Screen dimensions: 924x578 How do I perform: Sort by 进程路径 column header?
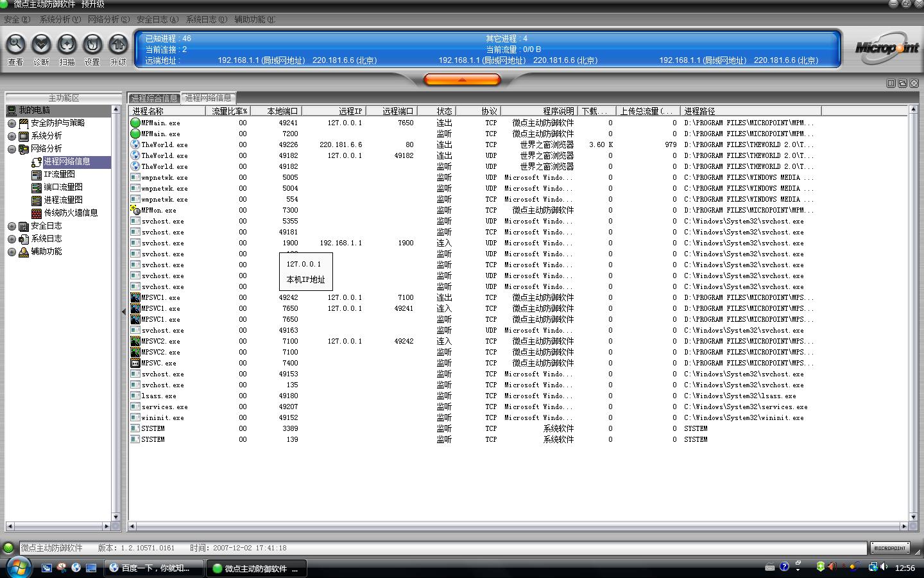[751, 111]
